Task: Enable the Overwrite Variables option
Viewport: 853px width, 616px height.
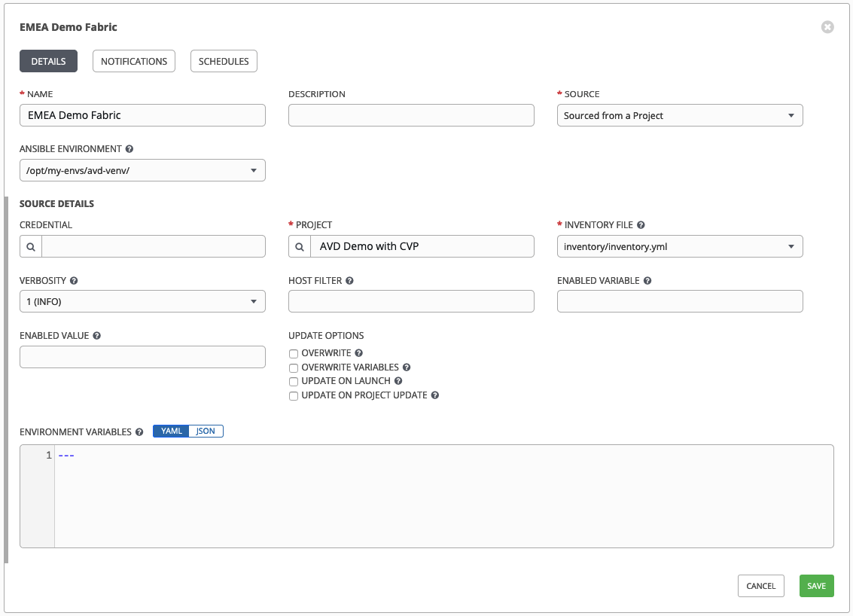Action: point(293,367)
